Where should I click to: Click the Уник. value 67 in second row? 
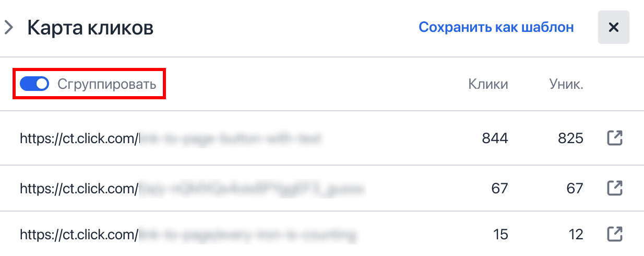point(575,188)
